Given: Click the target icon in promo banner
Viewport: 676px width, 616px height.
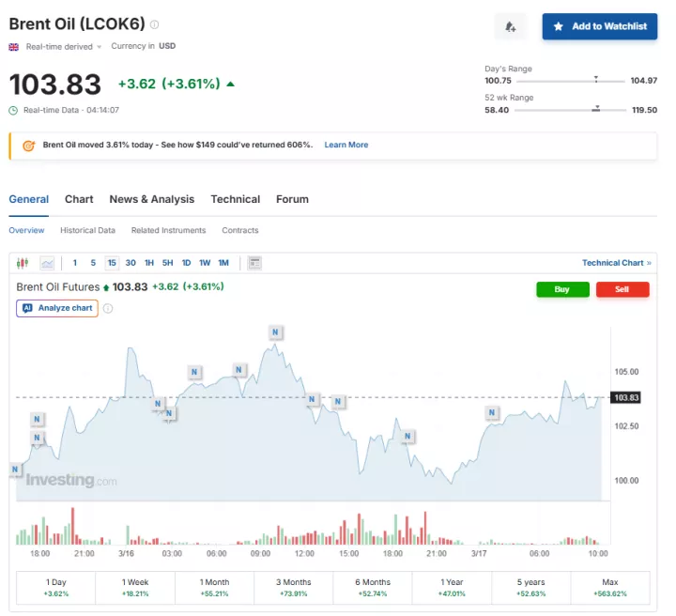Looking at the screenshot, I should click(27, 146).
